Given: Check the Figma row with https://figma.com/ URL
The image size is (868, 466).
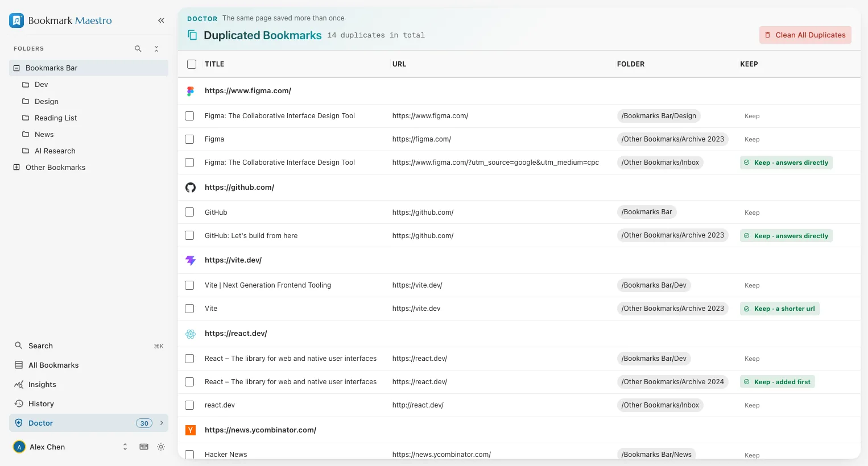Looking at the screenshot, I should 189,139.
